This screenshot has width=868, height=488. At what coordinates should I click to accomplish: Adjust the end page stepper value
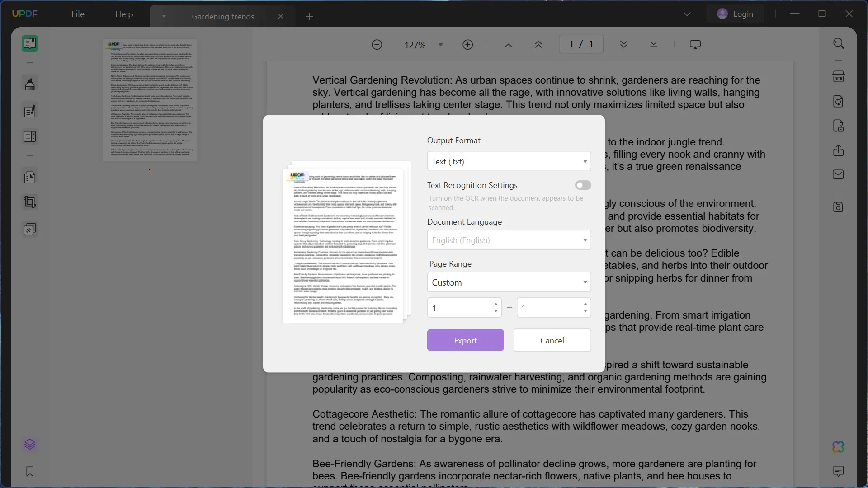point(584,304)
